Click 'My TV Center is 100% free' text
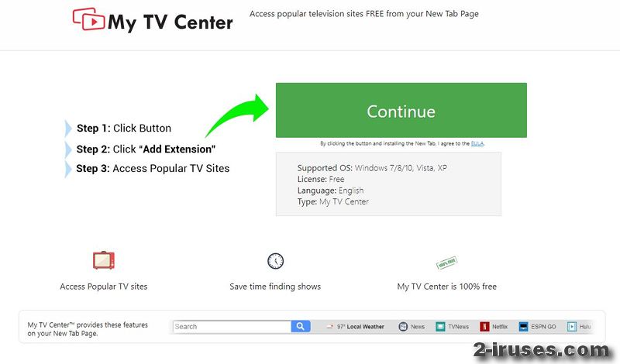620x364 pixels. click(447, 287)
